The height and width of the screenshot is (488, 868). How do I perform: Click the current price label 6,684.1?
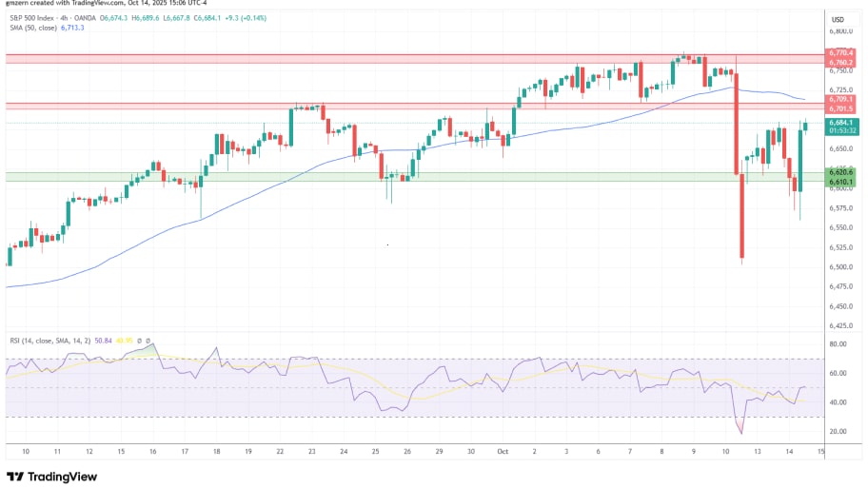click(841, 122)
